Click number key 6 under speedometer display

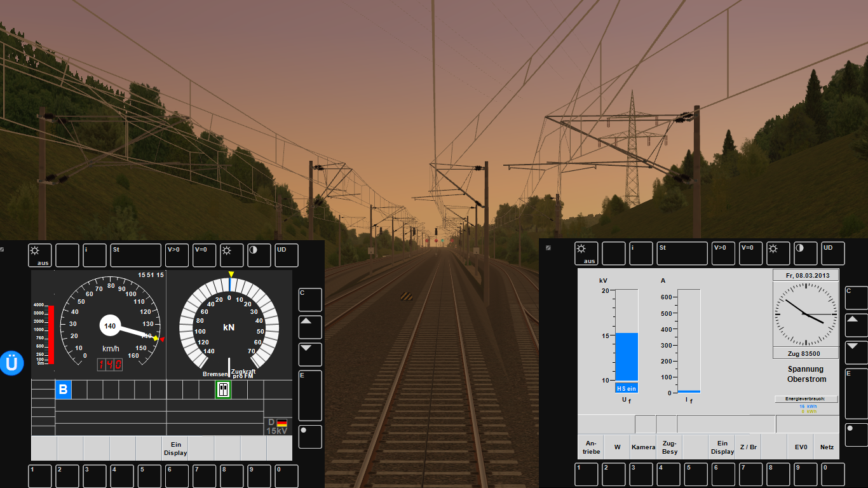177,476
